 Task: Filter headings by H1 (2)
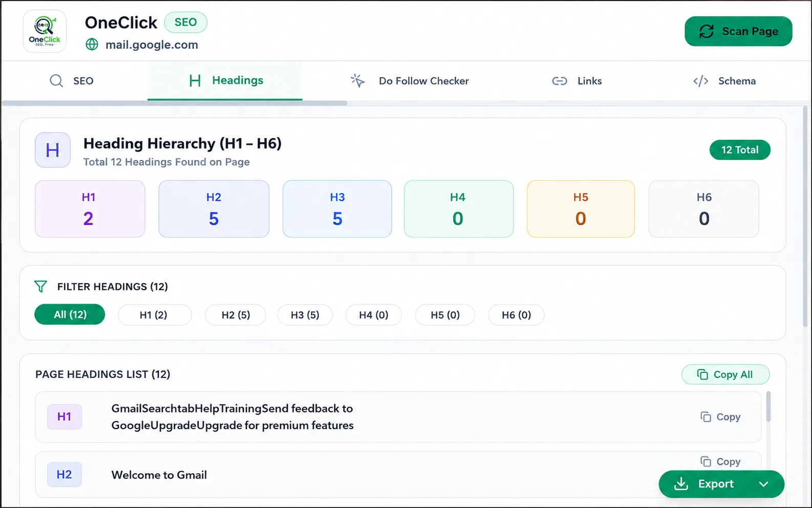point(155,315)
